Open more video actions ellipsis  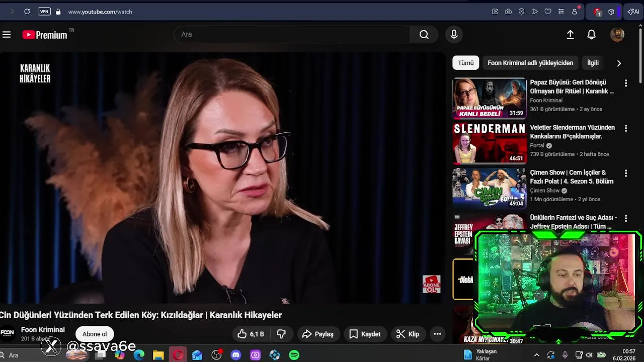tap(437, 334)
